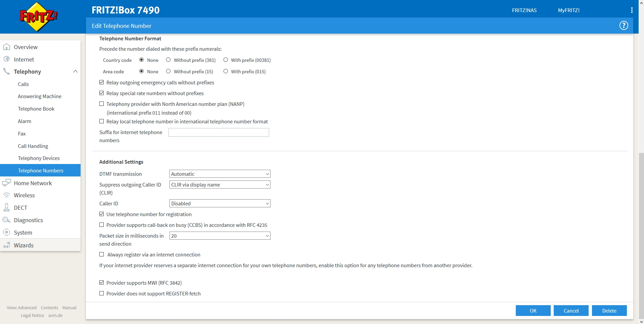Select Country code With prefix (00381)

click(226, 60)
